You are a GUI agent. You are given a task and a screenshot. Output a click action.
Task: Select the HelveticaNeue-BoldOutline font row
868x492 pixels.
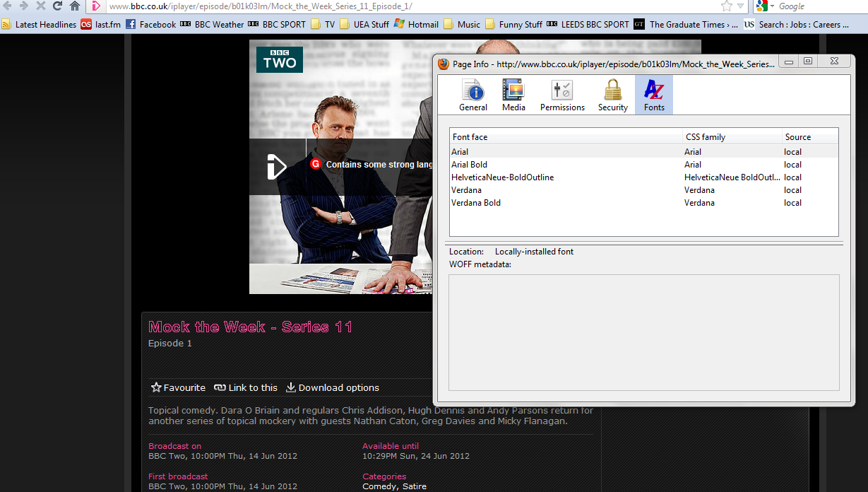(x=644, y=177)
